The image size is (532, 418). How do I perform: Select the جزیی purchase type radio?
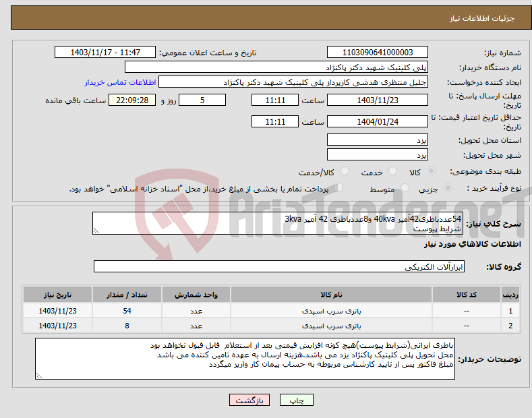coord(448,187)
